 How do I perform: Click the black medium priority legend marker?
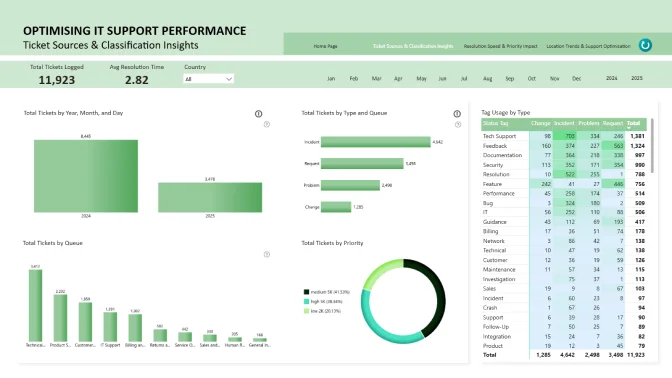tap(306, 292)
